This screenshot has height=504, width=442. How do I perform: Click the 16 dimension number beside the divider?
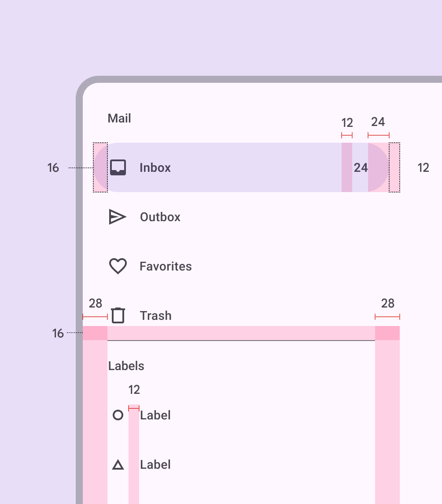coord(58,334)
